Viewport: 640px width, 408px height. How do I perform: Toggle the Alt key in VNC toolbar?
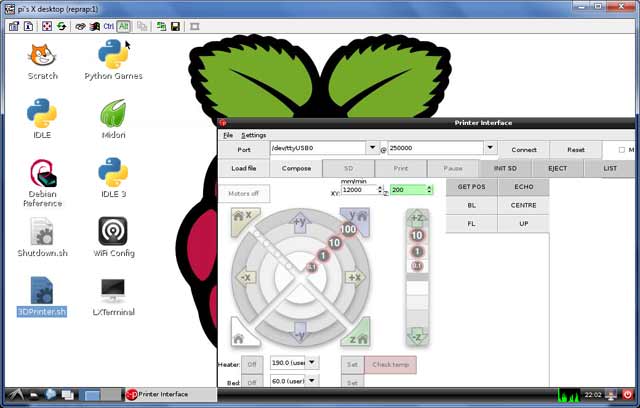[x=123, y=27]
